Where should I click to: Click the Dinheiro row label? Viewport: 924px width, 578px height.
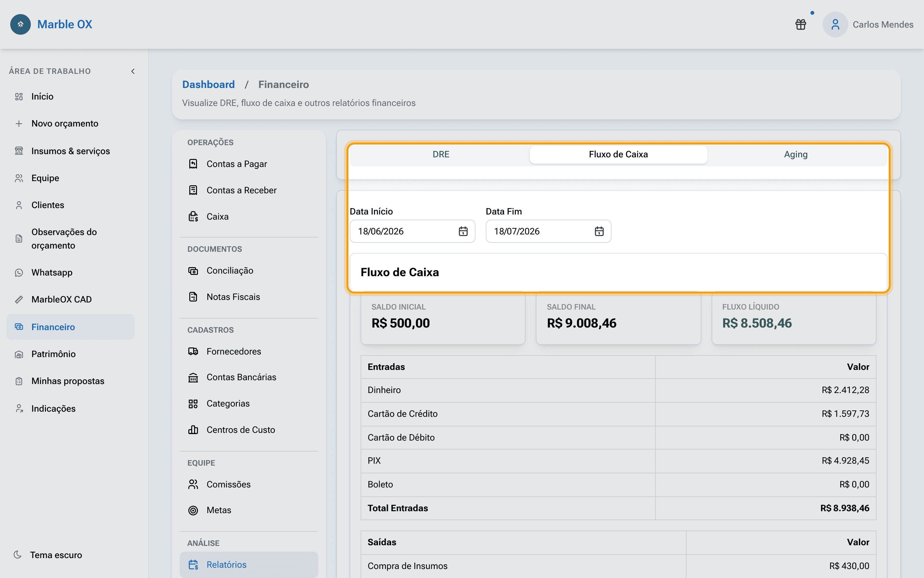(384, 390)
